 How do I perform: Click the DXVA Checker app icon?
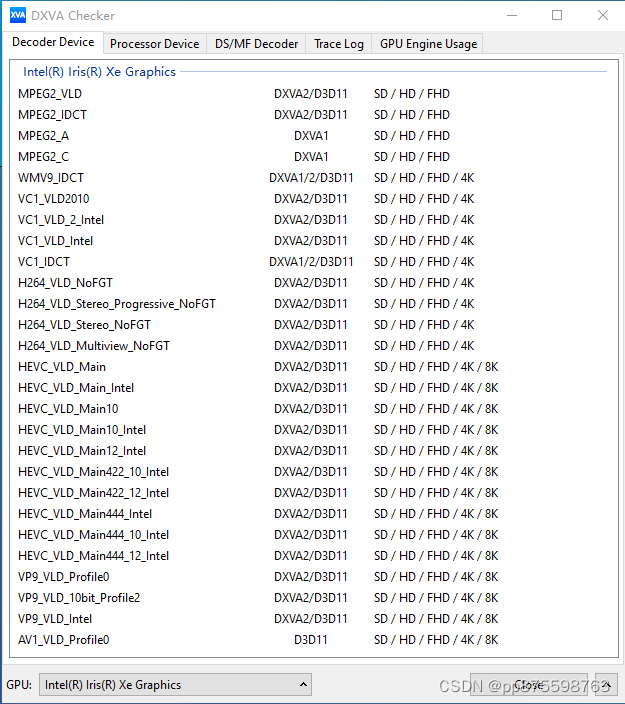pyautogui.click(x=18, y=15)
